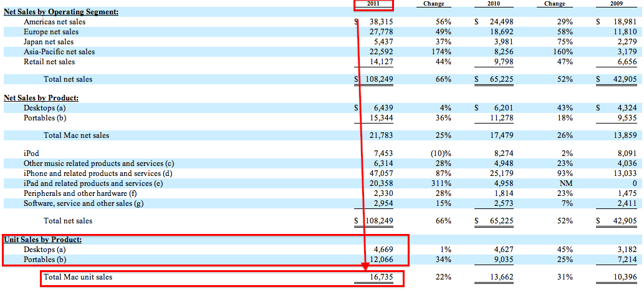Click the 'Asia-Pacific net sales' row label
Screen dimensions: 644x292
(x=59, y=52)
